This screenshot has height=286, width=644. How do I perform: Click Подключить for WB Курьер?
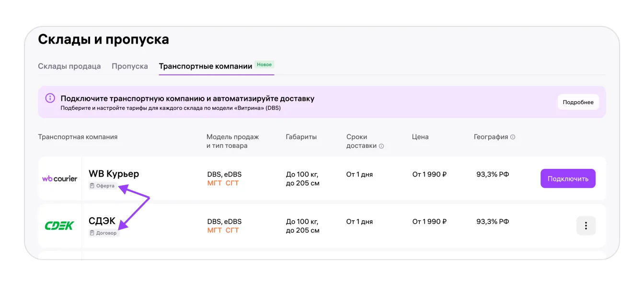click(568, 179)
